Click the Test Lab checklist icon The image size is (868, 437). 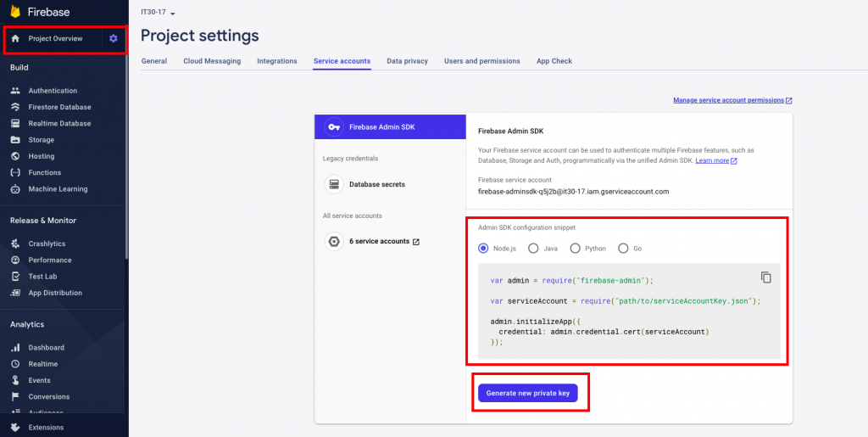point(15,277)
